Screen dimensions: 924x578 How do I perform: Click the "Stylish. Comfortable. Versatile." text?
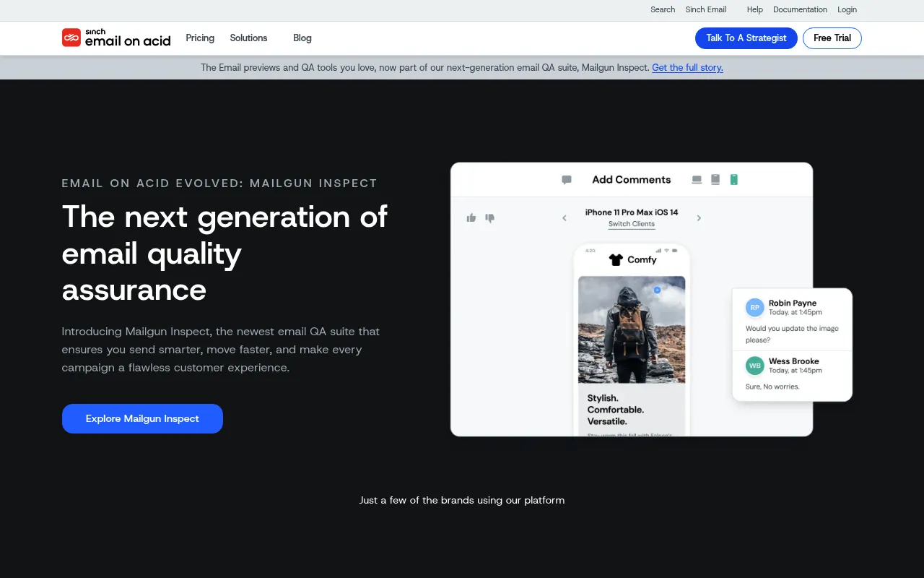(616, 410)
